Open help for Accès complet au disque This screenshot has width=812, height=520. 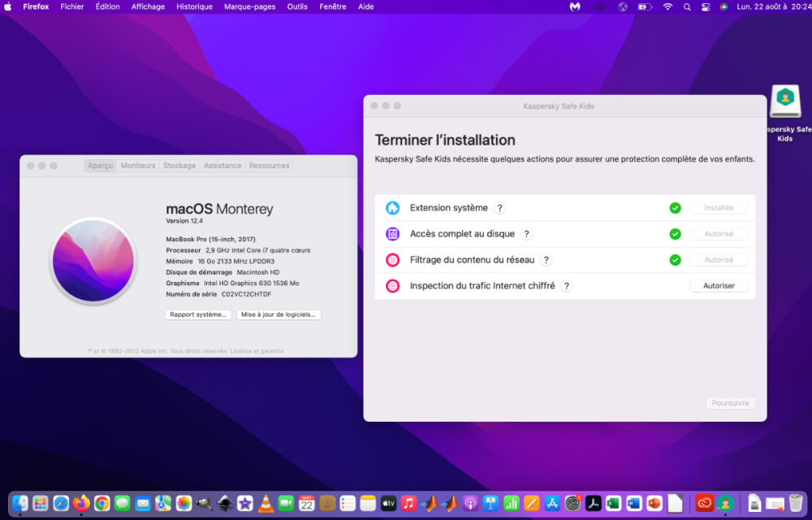(x=526, y=234)
